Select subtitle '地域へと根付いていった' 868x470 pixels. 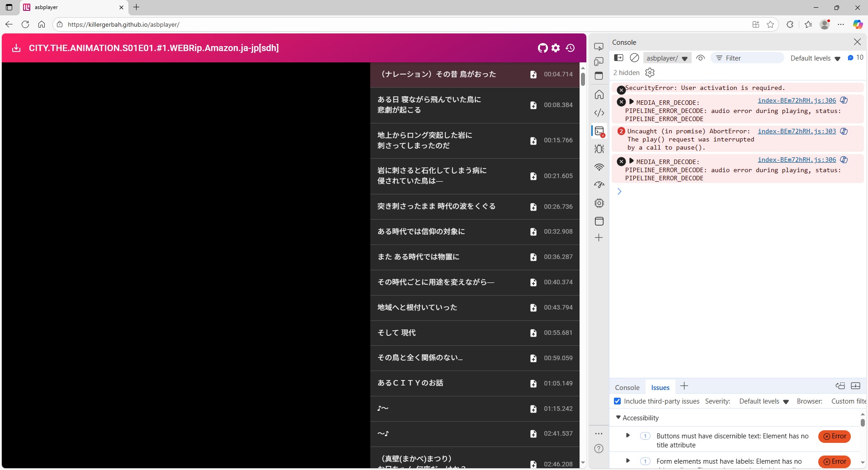click(x=475, y=308)
